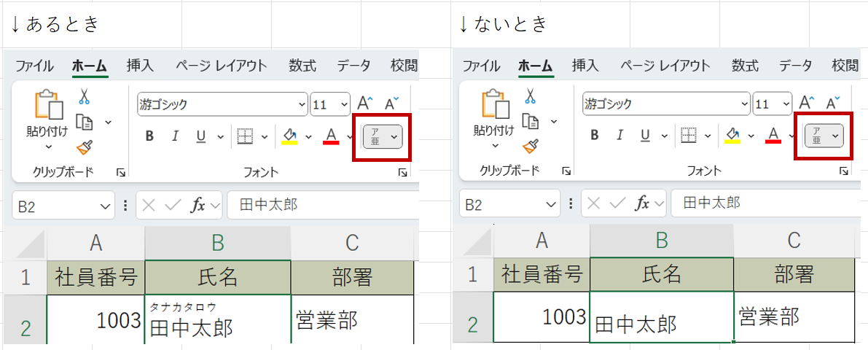Open the 数式 tab in the ないとき ribbon

tap(745, 66)
